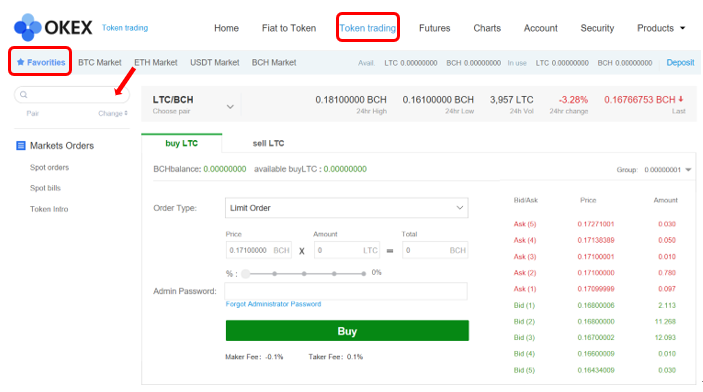Open Fiat to Token page
The width and height of the screenshot is (703, 392).
tap(289, 28)
